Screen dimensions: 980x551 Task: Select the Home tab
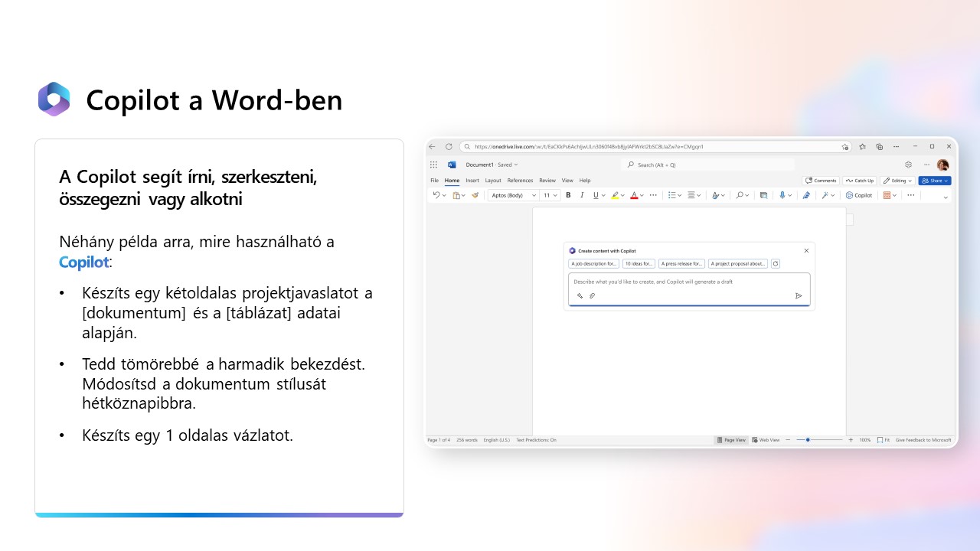(452, 181)
